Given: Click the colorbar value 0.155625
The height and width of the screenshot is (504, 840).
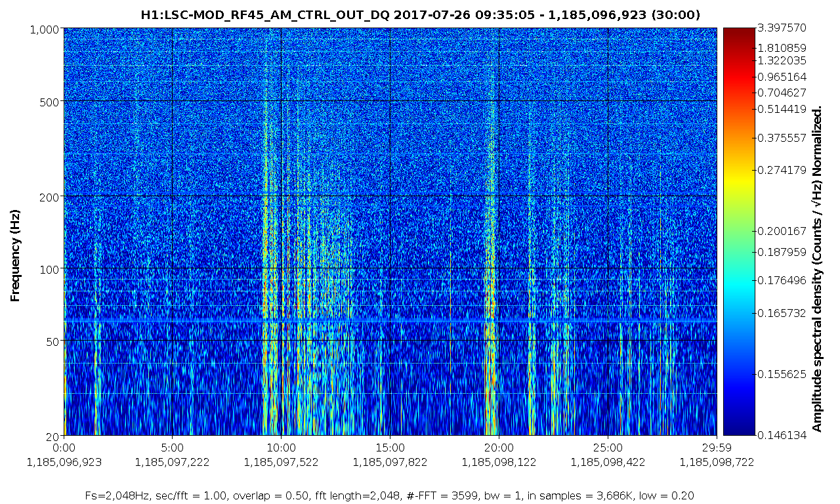Looking at the screenshot, I should 782,374.
